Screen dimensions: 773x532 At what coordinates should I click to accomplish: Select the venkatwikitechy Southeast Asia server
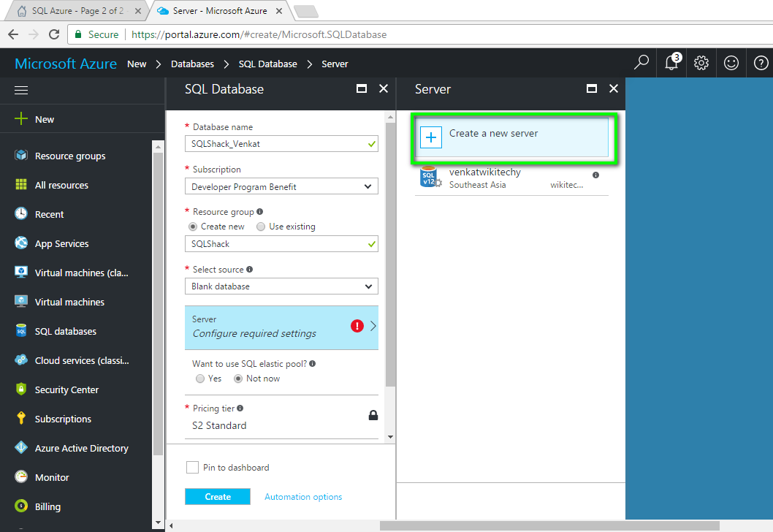511,178
